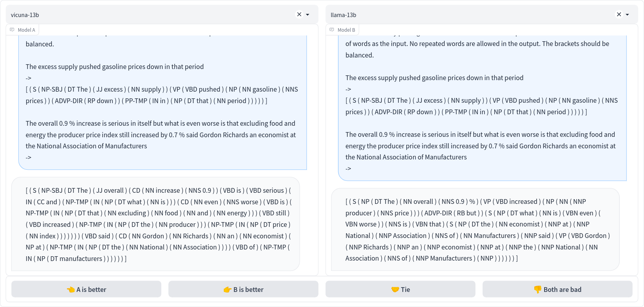The width and height of the screenshot is (644, 307).
Task: Click the pointing hand icon for B
Action: click(x=228, y=290)
